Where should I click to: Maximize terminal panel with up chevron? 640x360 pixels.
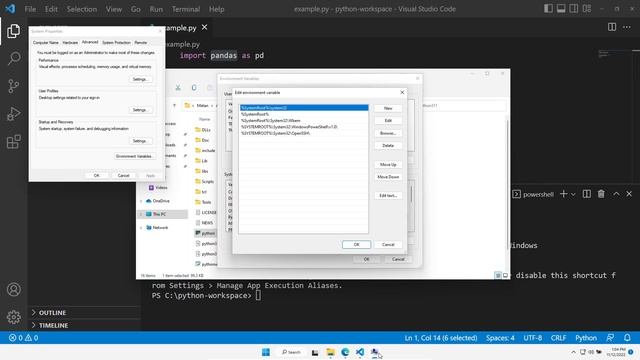click(x=616, y=194)
